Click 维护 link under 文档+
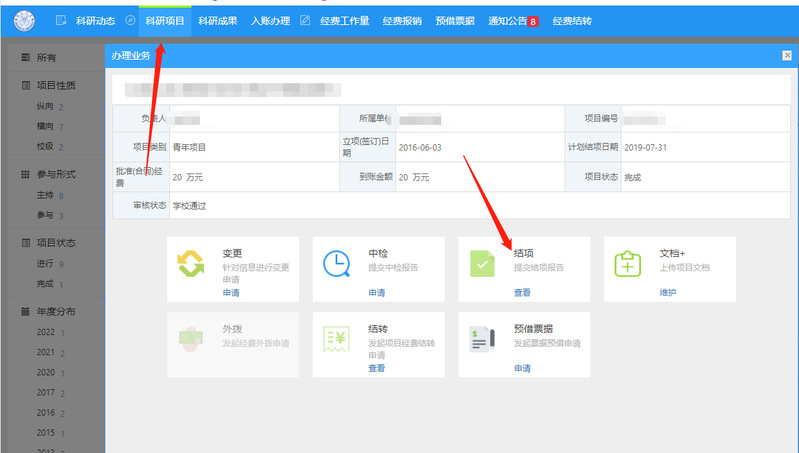 [x=668, y=293]
